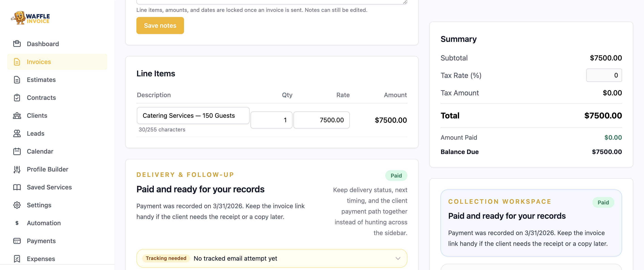Open the Automation page
This screenshot has height=270, width=644.
[57, 223]
